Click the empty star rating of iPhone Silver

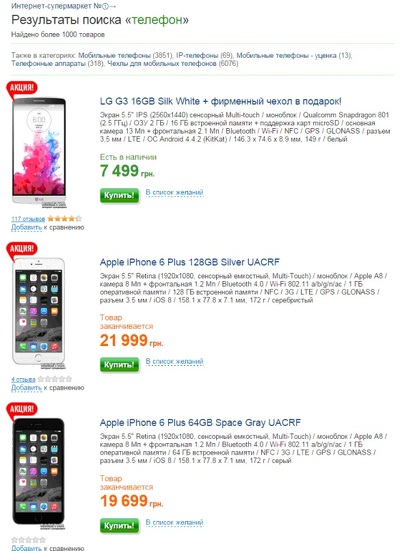pos(55,379)
